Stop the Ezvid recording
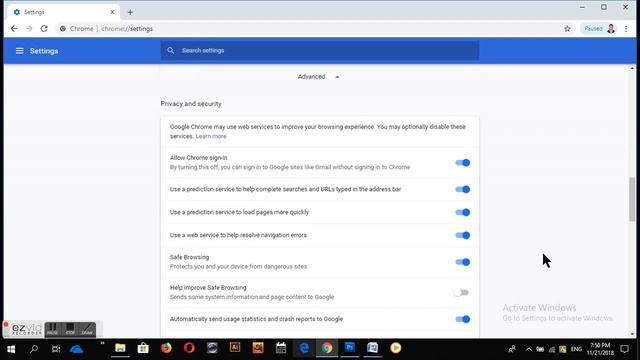 [x=70, y=329]
